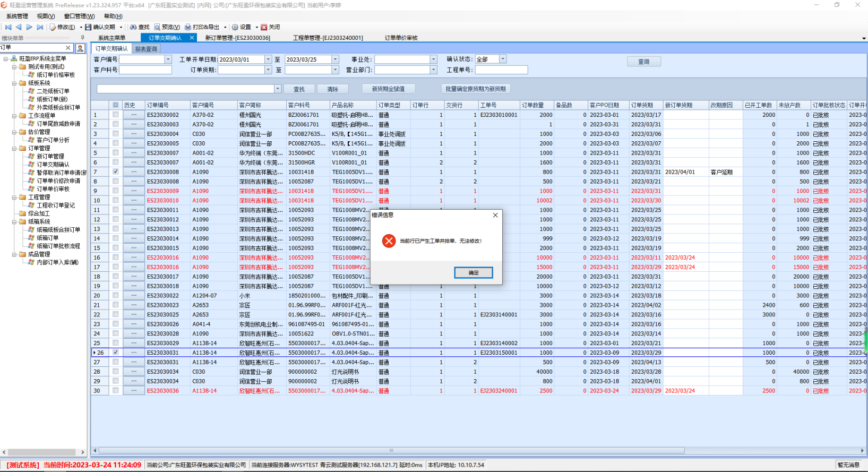This screenshot has height=472, width=868.
Task: Focus the 客户料号 input field
Action: [145, 70]
